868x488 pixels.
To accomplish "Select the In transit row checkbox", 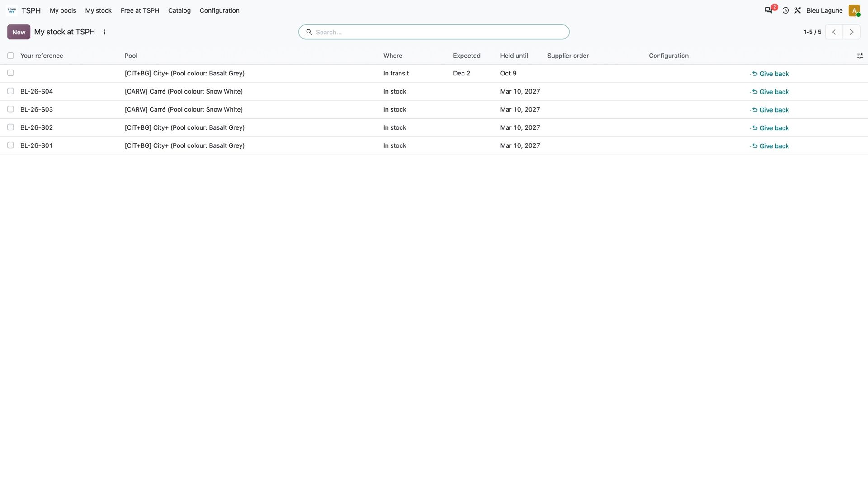I will point(10,73).
